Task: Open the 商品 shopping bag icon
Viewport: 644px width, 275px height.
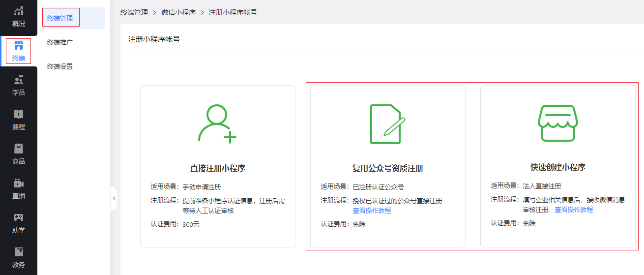Action: click(19, 149)
